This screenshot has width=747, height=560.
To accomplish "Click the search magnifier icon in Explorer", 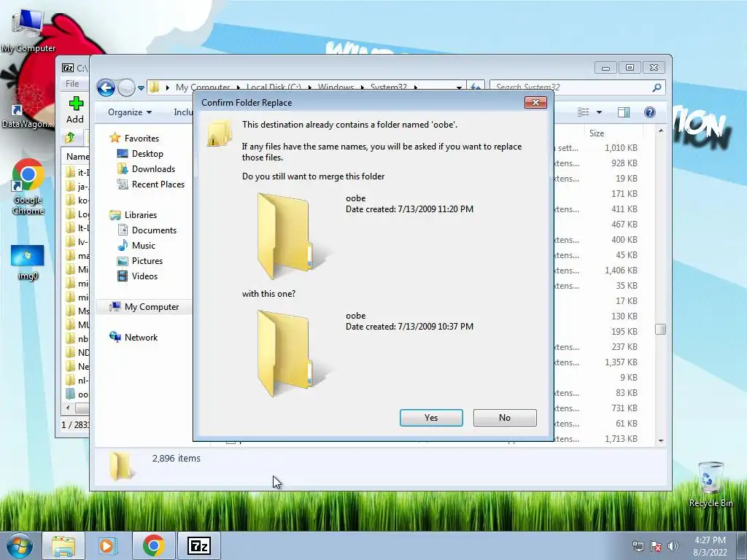I will pyautogui.click(x=657, y=87).
